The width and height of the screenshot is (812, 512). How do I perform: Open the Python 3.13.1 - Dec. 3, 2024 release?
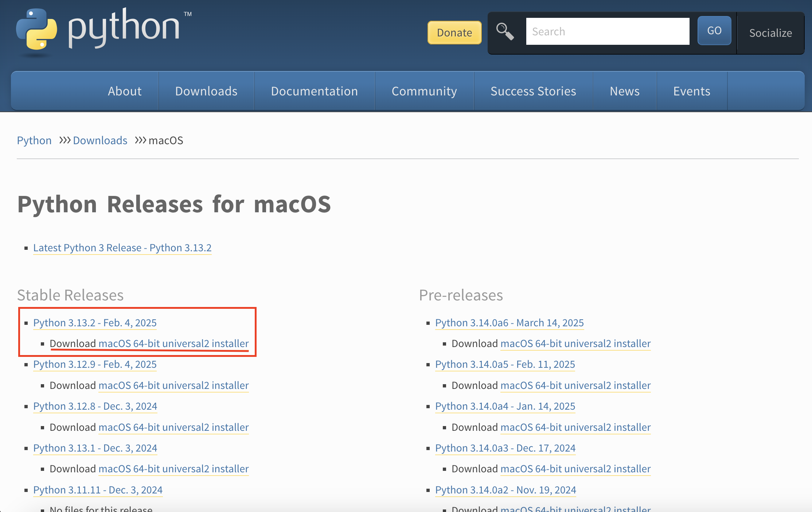(95, 448)
